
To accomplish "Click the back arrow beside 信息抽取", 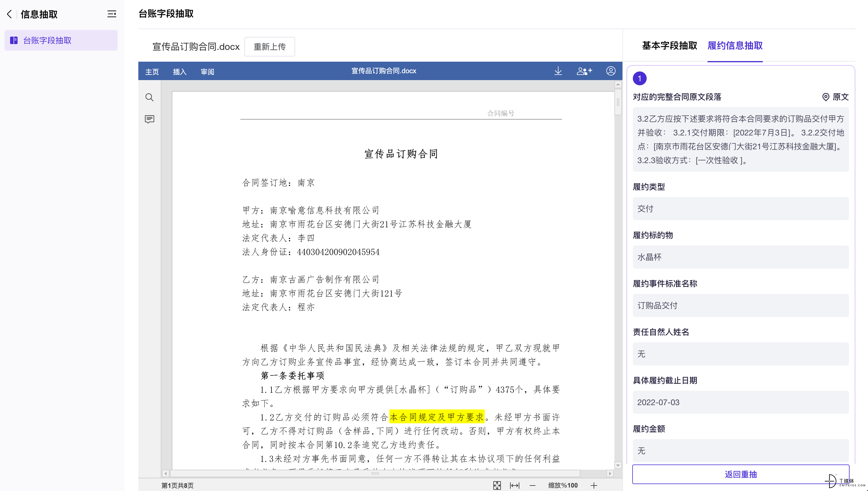I will (x=10, y=14).
